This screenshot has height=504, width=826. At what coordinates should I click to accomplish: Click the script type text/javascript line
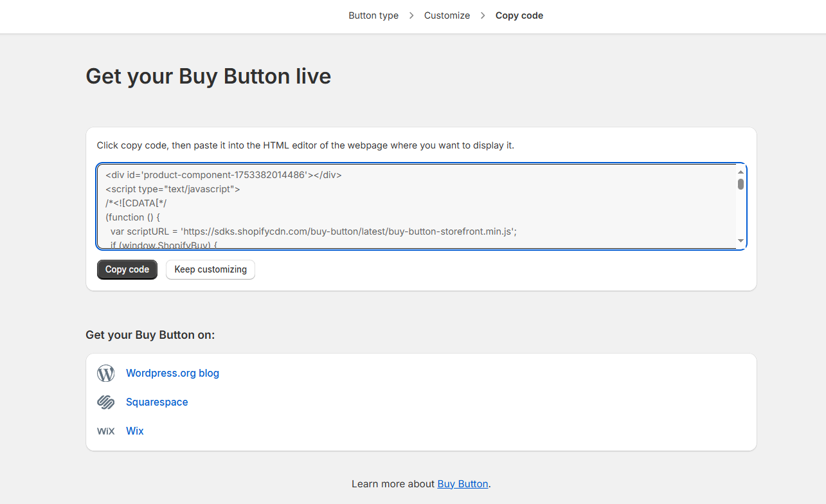pos(172,189)
